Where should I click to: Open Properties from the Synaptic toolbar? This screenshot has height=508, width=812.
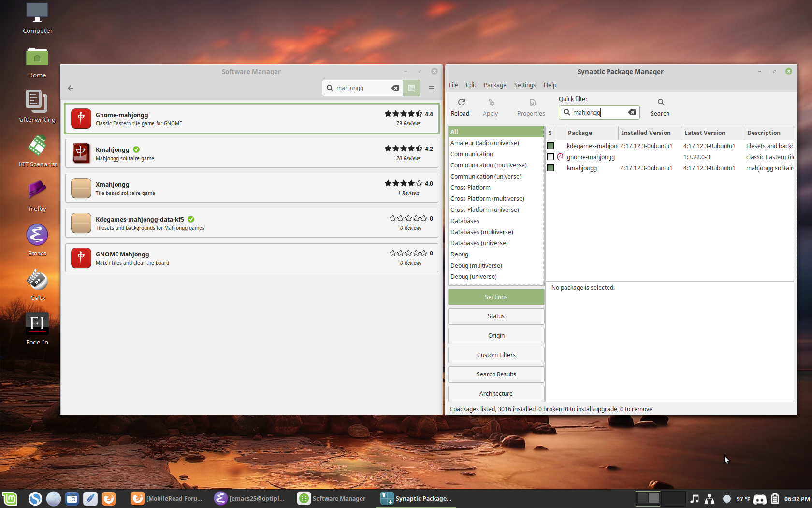531,107
